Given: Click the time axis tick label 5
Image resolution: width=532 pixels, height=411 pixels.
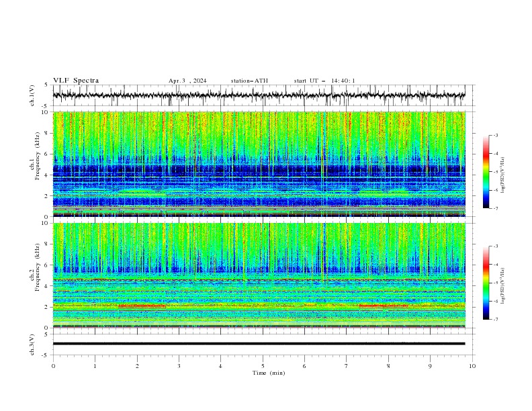Looking at the screenshot, I should [x=263, y=366].
